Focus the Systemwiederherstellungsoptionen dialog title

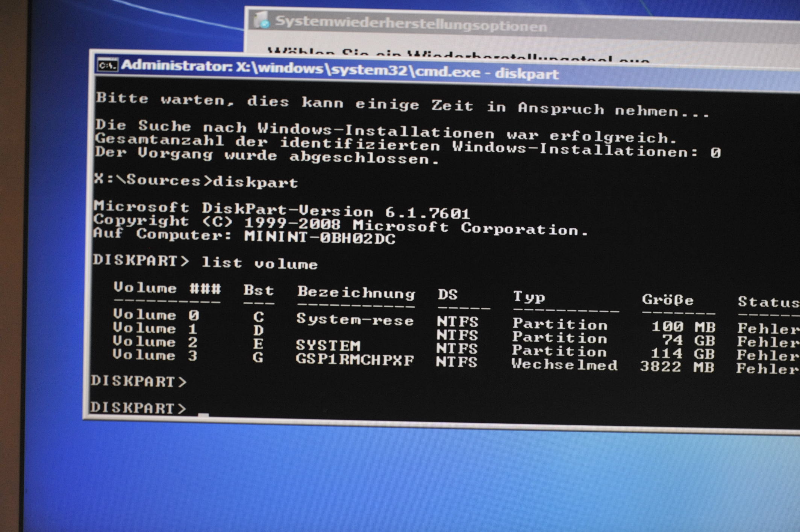(411, 24)
